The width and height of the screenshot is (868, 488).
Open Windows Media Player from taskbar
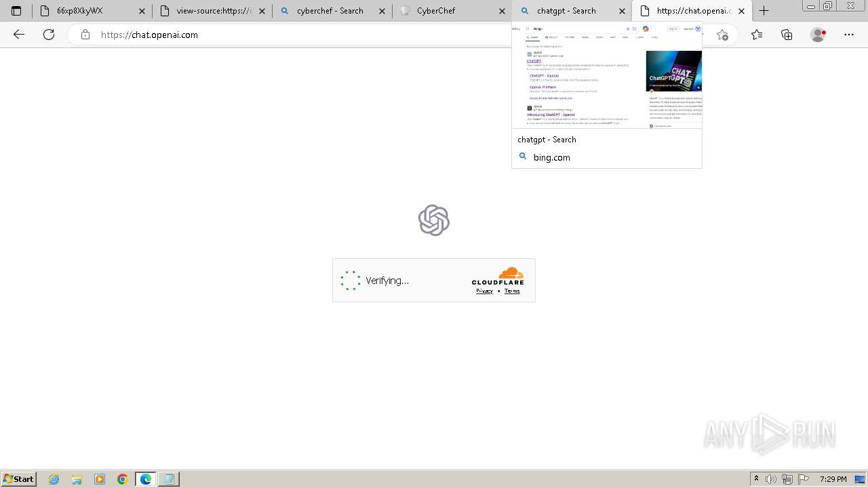(x=100, y=479)
